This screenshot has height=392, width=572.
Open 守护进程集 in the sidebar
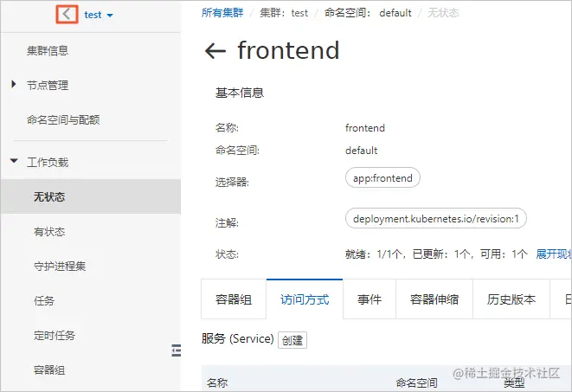[60, 266]
